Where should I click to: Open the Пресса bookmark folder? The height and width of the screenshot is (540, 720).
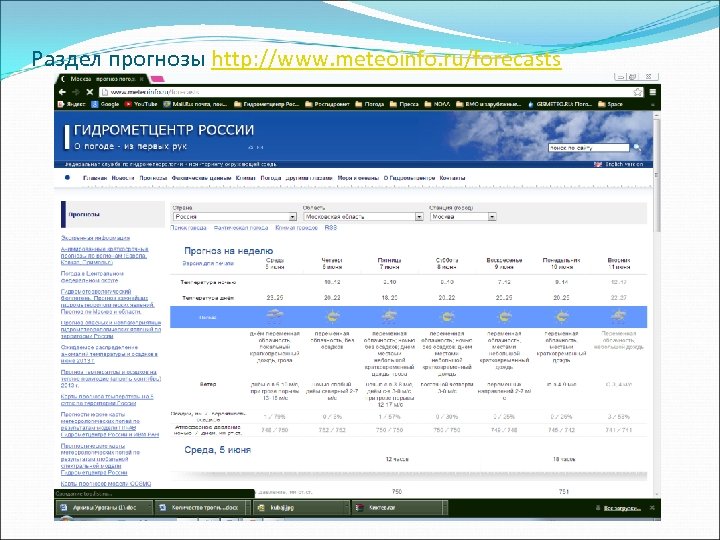[404, 104]
